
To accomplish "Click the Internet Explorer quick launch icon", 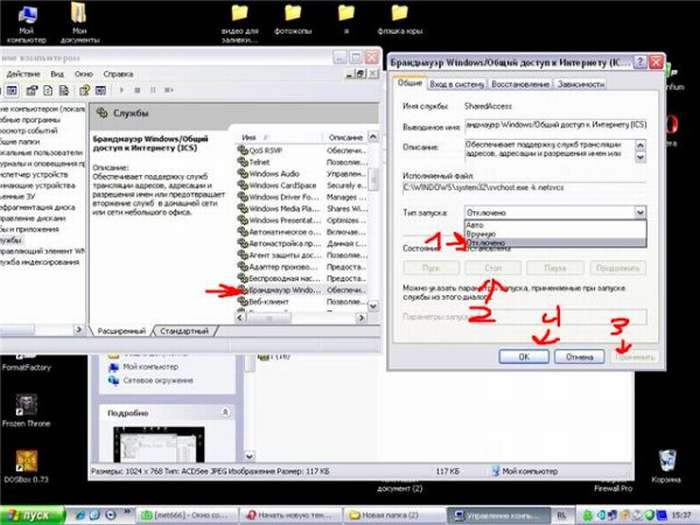I will click(x=80, y=515).
